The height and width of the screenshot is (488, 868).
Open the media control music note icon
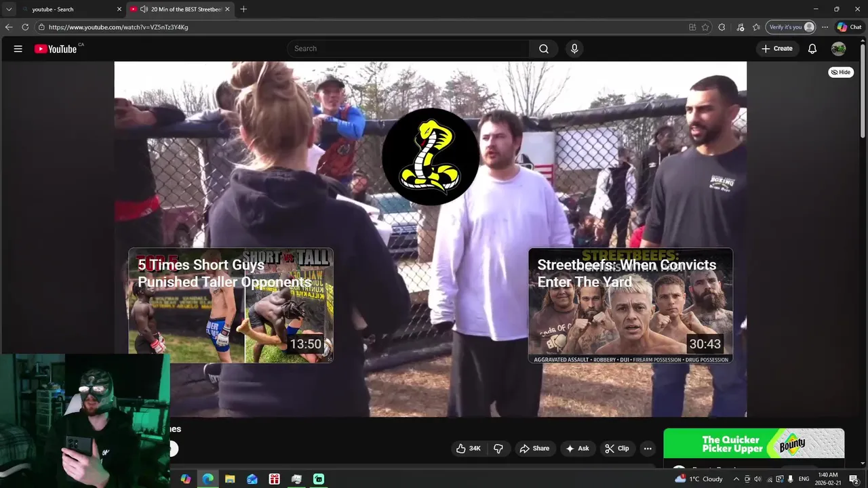[x=741, y=27]
